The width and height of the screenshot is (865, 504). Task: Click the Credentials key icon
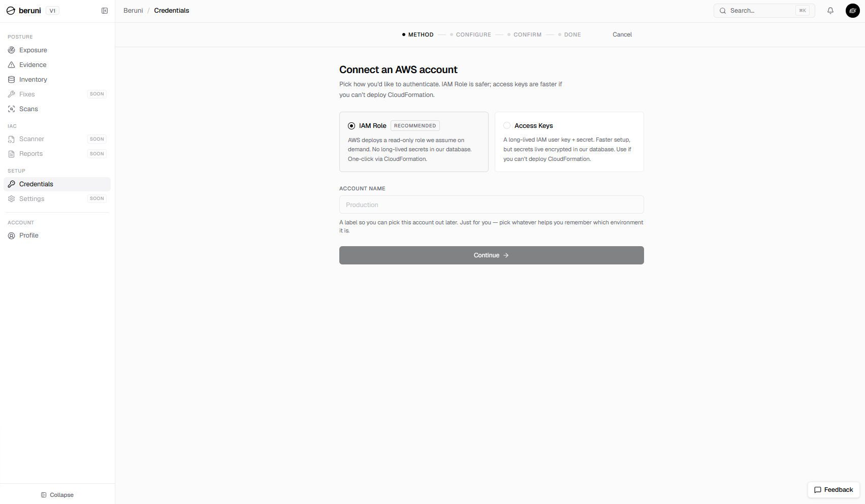pyautogui.click(x=11, y=184)
